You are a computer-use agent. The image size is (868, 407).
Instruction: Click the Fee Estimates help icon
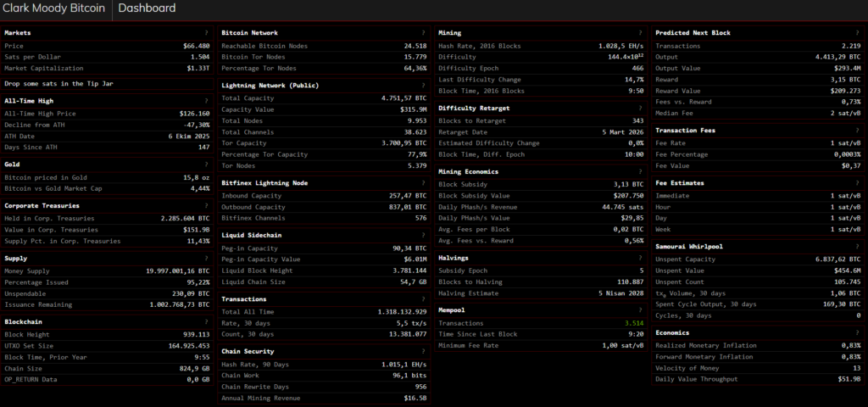[x=857, y=183]
